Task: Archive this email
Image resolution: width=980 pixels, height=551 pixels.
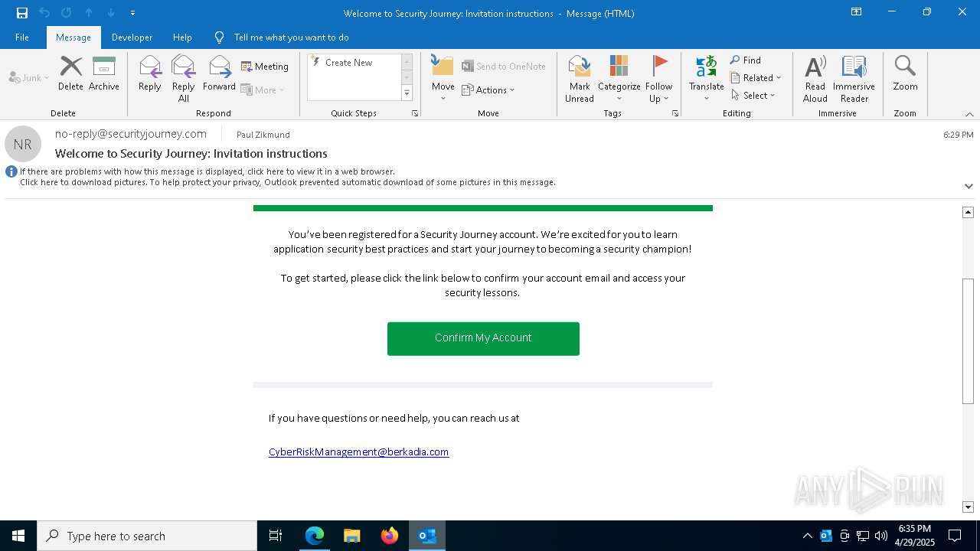Action: point(104,73)
